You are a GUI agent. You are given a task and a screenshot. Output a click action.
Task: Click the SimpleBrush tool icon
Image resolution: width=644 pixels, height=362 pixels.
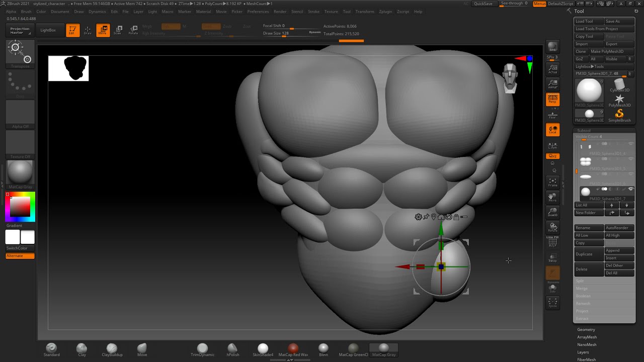click(619, 116)
